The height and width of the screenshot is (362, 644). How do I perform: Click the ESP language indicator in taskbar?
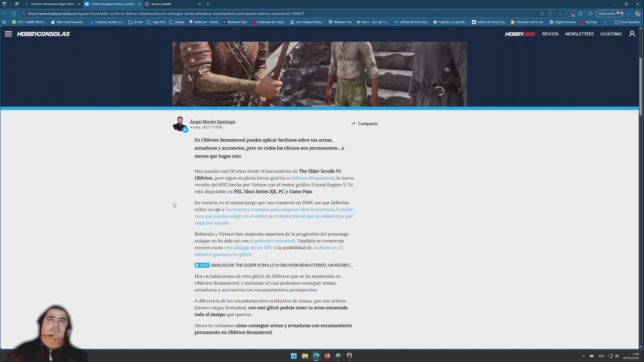(601, 356)
